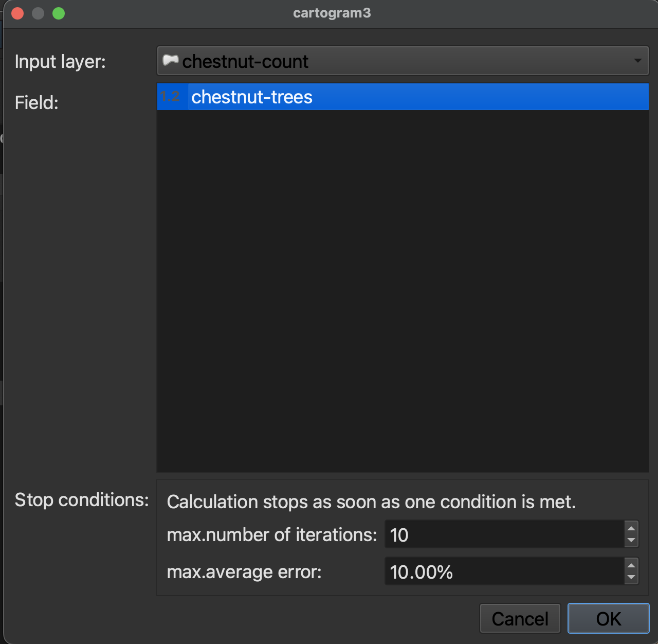
Task: Click the cartogram3 title bar text
Action: click(332, 13)
